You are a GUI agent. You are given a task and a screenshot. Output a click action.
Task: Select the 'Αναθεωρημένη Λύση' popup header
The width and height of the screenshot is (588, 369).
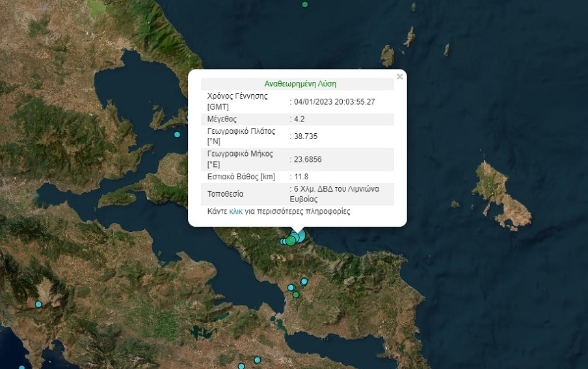(x=300, y=84)
